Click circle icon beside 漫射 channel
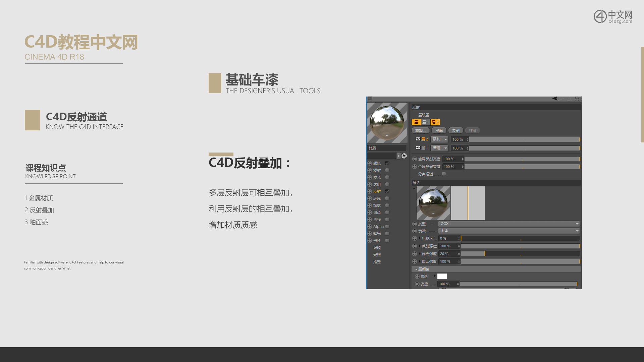The height and width of the screenshot is (362, 644). [370, 170]
